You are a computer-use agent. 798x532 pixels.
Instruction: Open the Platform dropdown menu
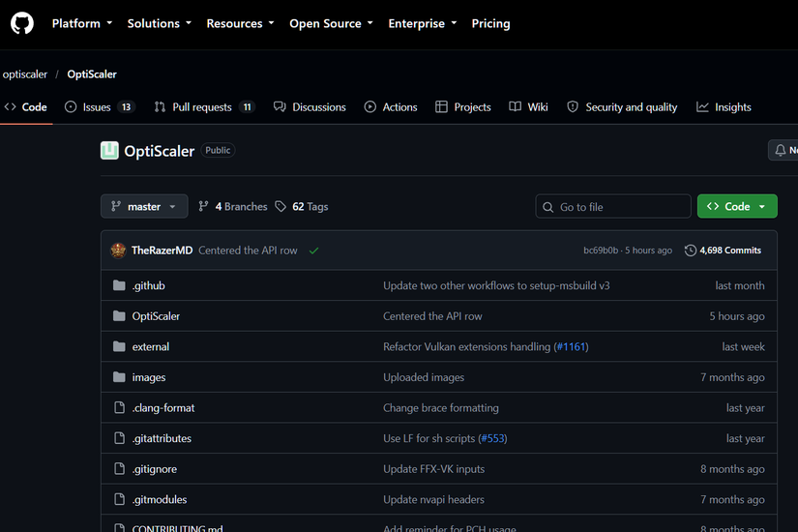82,23
